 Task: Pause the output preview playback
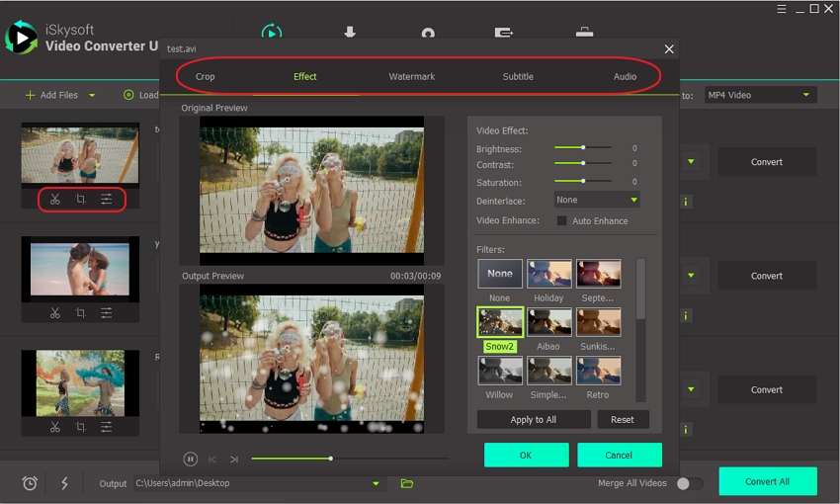tap(190, 459)
